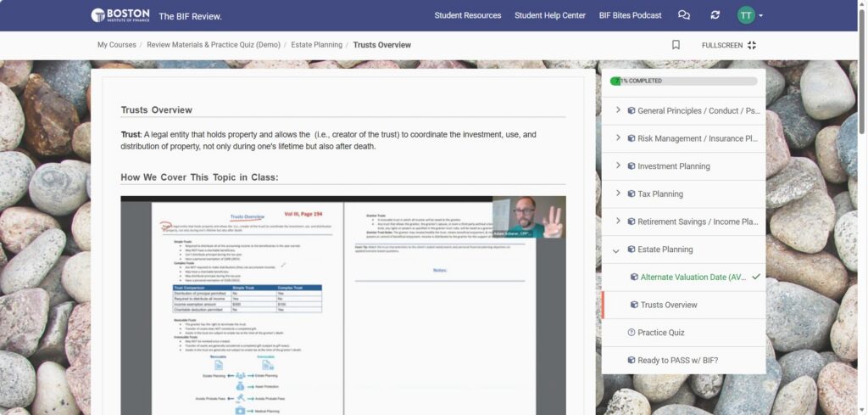Click the fullscreen collapse arrows icon

(751, 46)
